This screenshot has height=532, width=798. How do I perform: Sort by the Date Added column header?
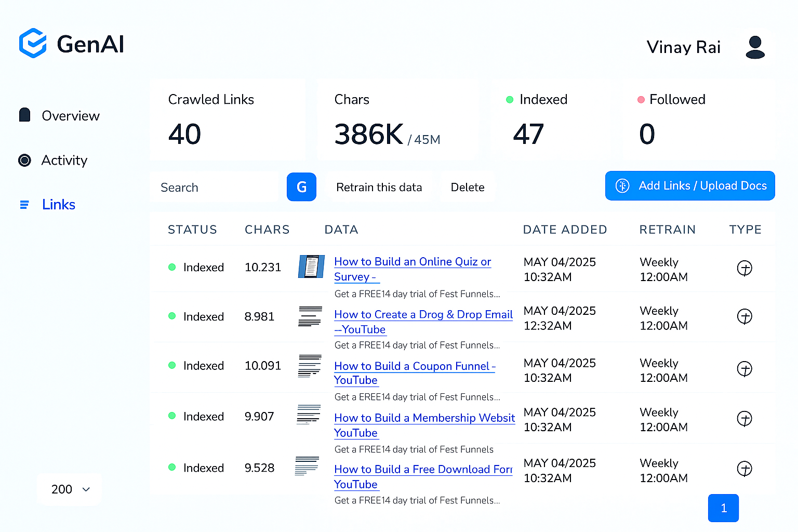[x=565, y=230]
